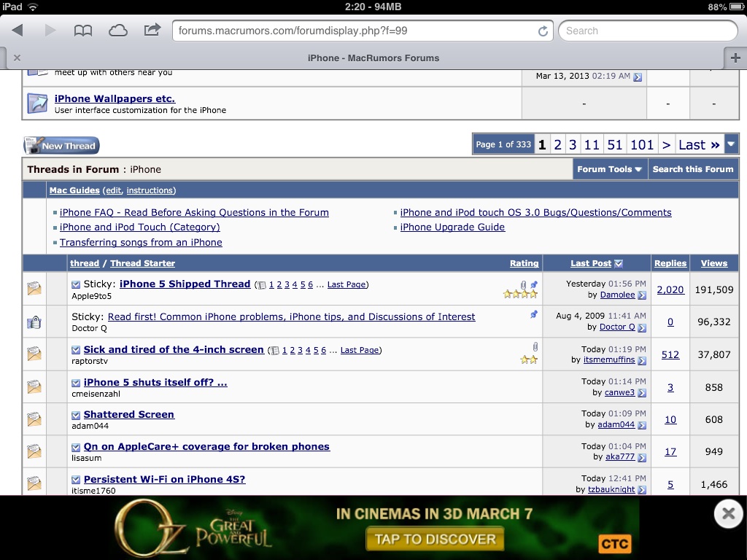Open iPhone 5 Shipped Thread
The height and width of the screenshot is (560, 747).
(x=185, y=284)
